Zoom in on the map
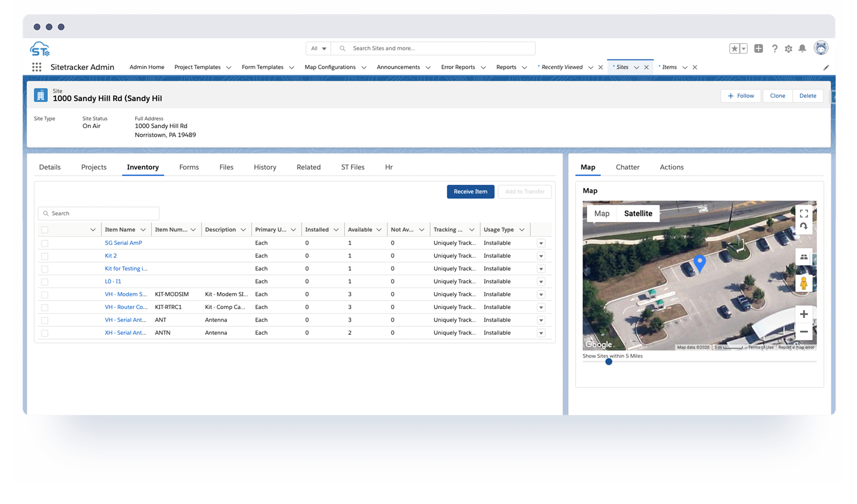 point(804,314)
